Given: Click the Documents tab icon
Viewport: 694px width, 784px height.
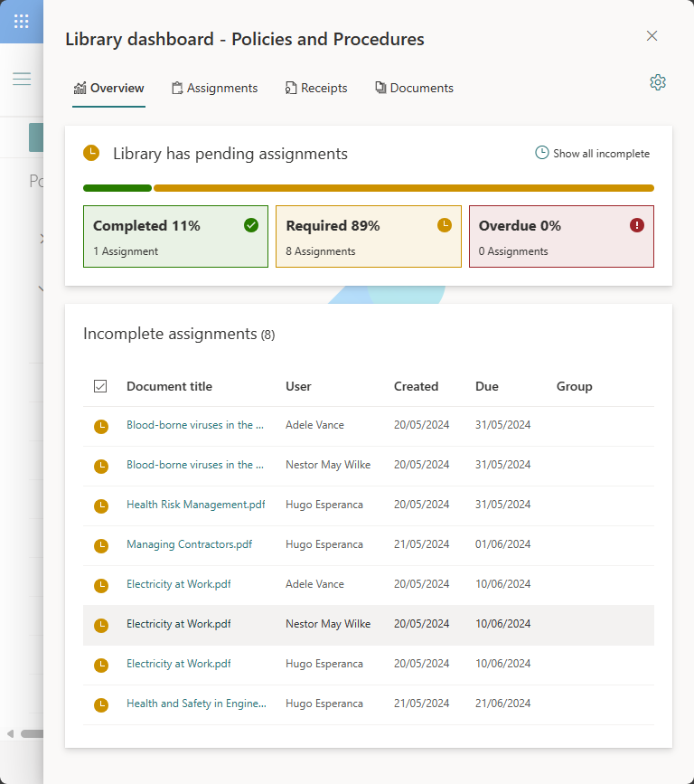Looking at the screenshot, I should click(380, 88).
